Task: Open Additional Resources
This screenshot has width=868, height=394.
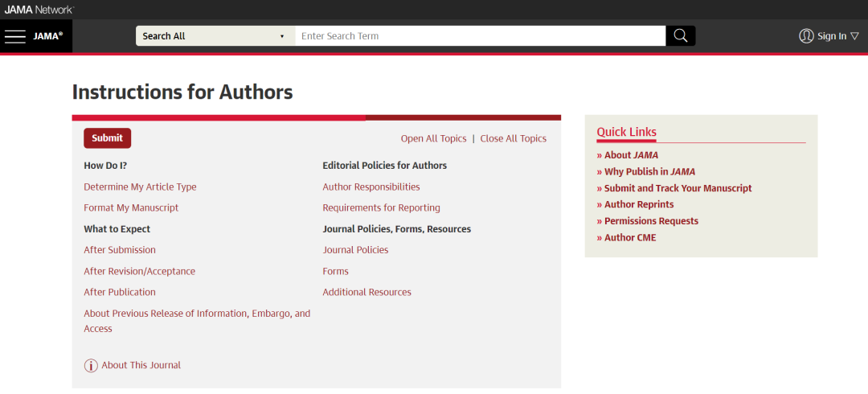Action: (367, 292)
